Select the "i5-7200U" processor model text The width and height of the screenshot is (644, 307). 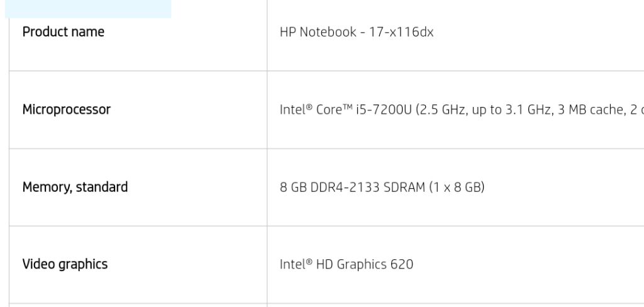[x=386, y=109]
